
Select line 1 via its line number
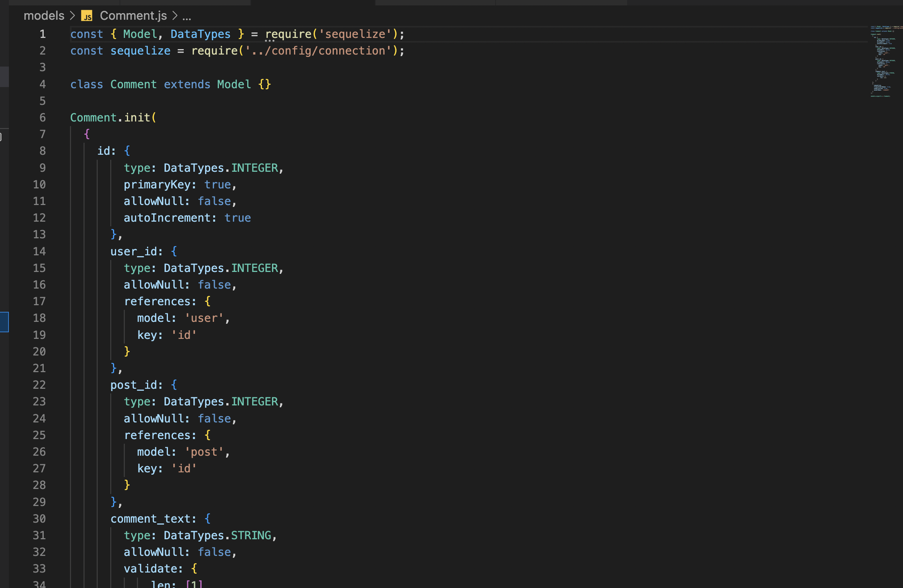coord(42,34)
